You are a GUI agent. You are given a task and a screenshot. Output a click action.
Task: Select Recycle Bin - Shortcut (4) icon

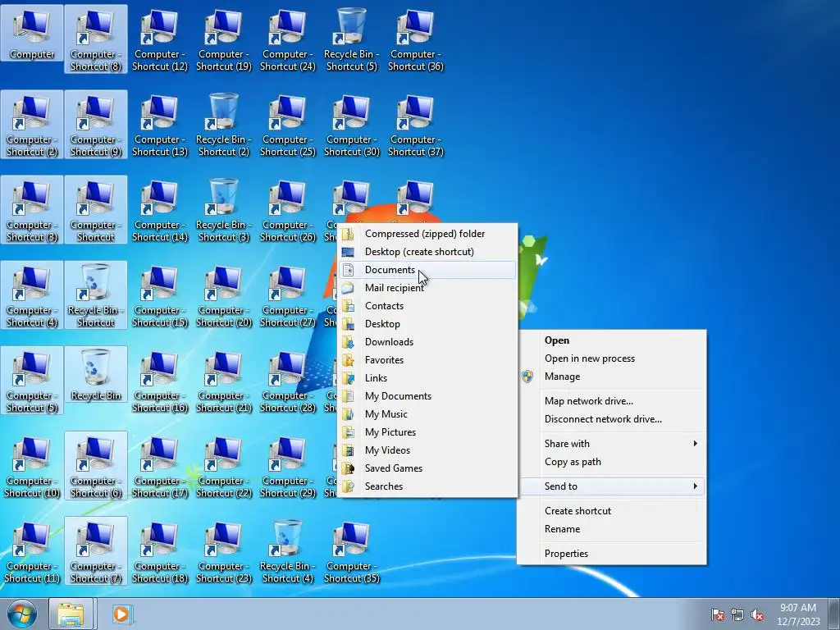[x=288, y=550]
